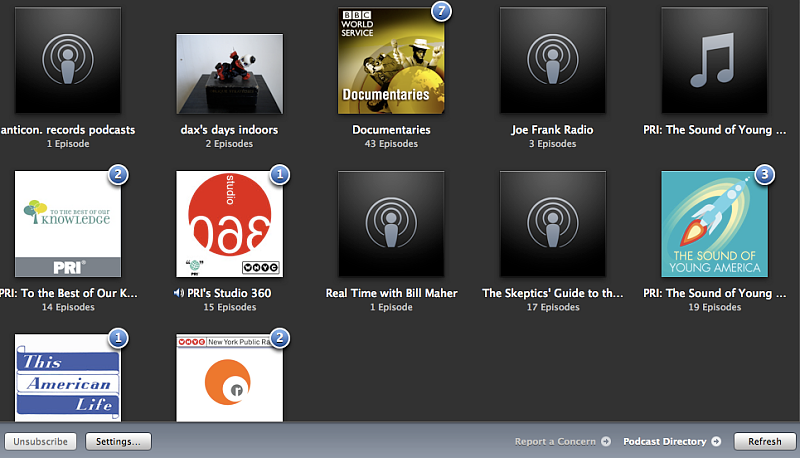Select dax's days indoors podcast artwork
Viewport: 800px width, 458px height.
point(230,74)
